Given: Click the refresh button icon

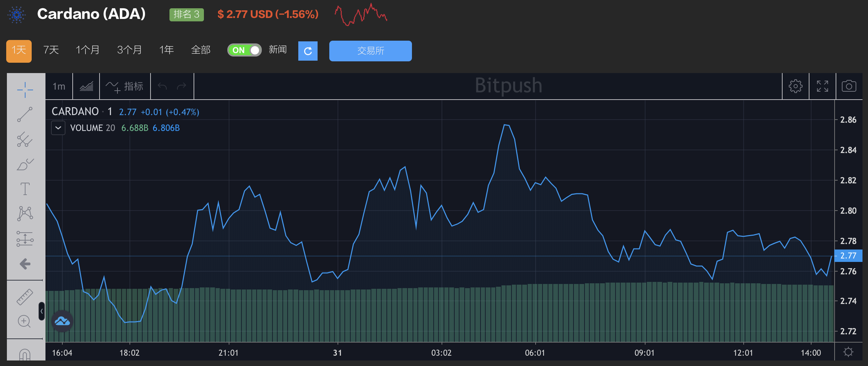Looking at the screenshot, I should coord(308,51).
